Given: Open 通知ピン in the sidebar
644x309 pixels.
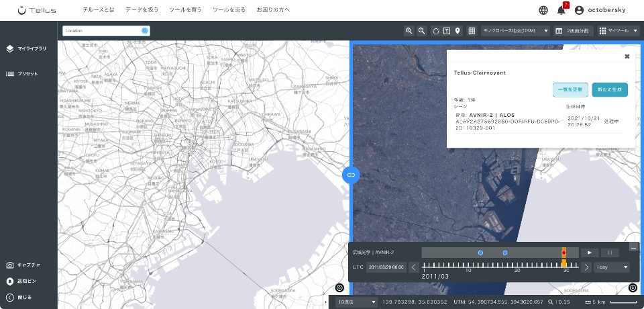Looking at the screenshot, I should (x=21, y=281).
